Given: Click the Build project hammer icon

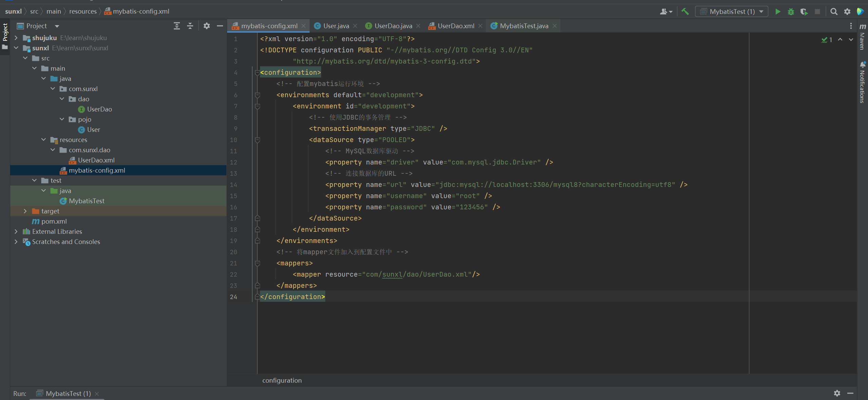Looking at the screenshot, I should click(685, 12).
